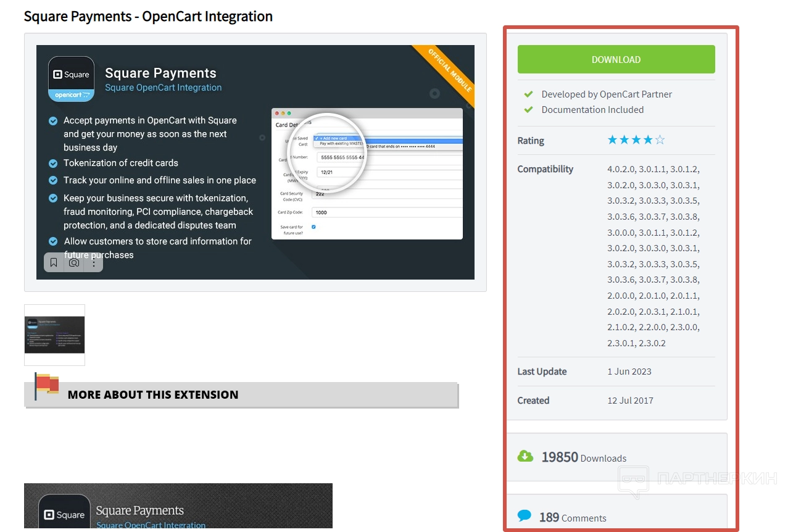The height and width of the screenshot is (532, 809).
Task: Click the page title Square Payments - OpenCart Integration
Action: point(148,16)
